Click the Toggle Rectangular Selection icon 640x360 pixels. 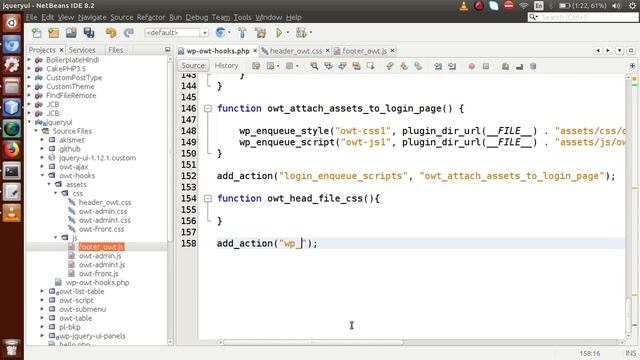coord(371,66)
